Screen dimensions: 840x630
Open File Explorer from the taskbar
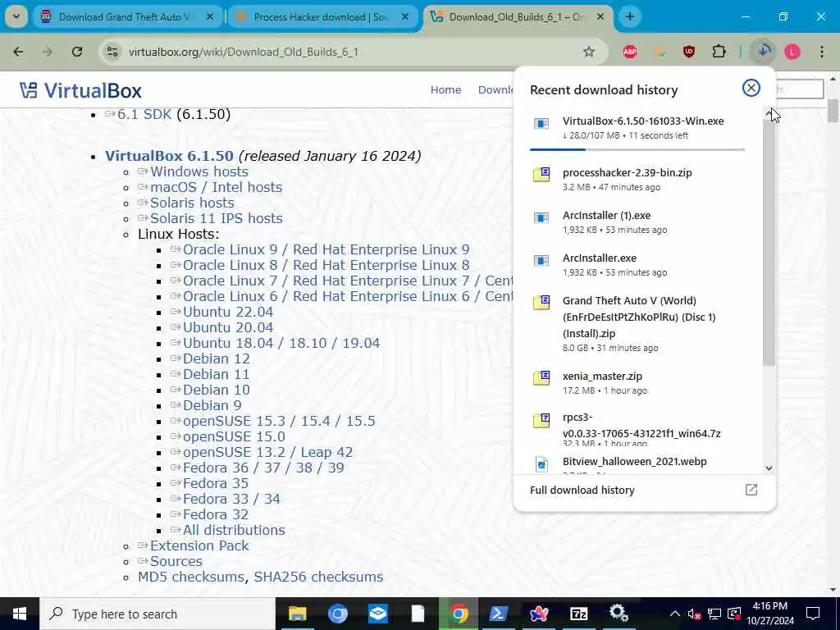(x=297, y=614)
